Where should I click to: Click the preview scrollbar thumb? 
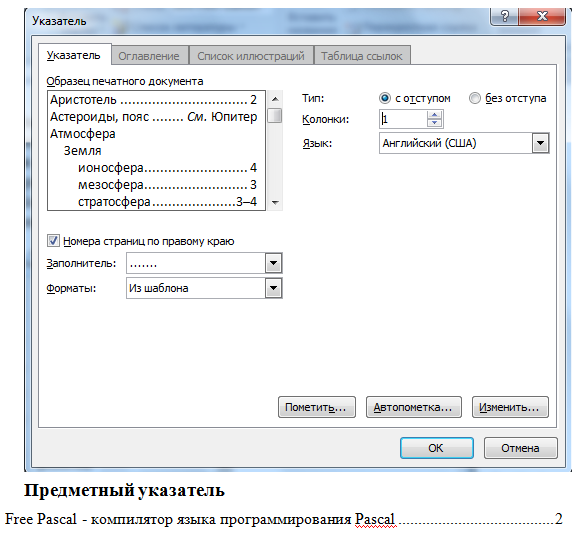pos(275,115)
